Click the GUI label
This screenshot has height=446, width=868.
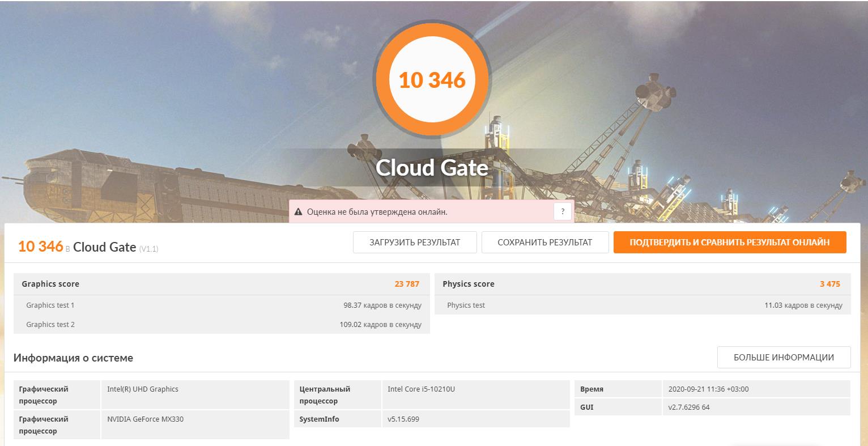click(587, 407)
